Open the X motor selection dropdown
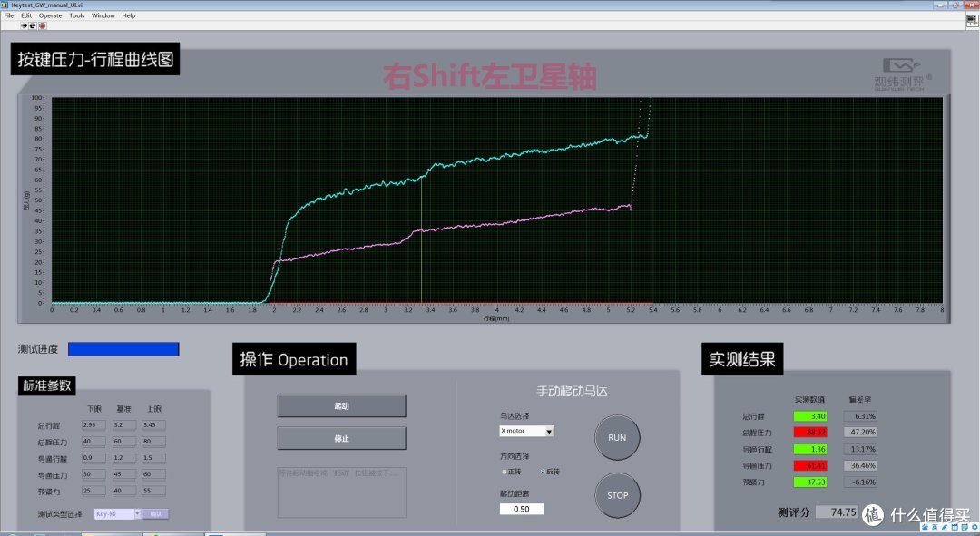The image size is (980, 536). pyautogui.click(x=526, y=431)
